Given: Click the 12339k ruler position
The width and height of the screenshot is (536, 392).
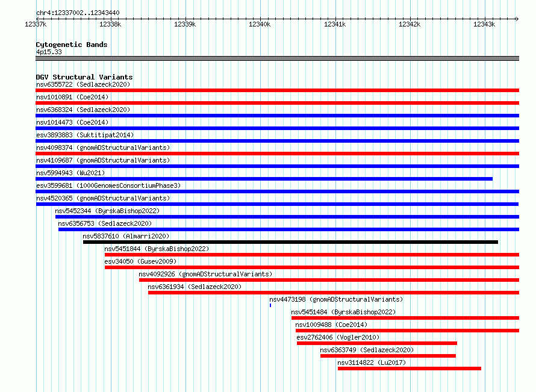Looking at the screenshot, I should click(x=185, y=24).
